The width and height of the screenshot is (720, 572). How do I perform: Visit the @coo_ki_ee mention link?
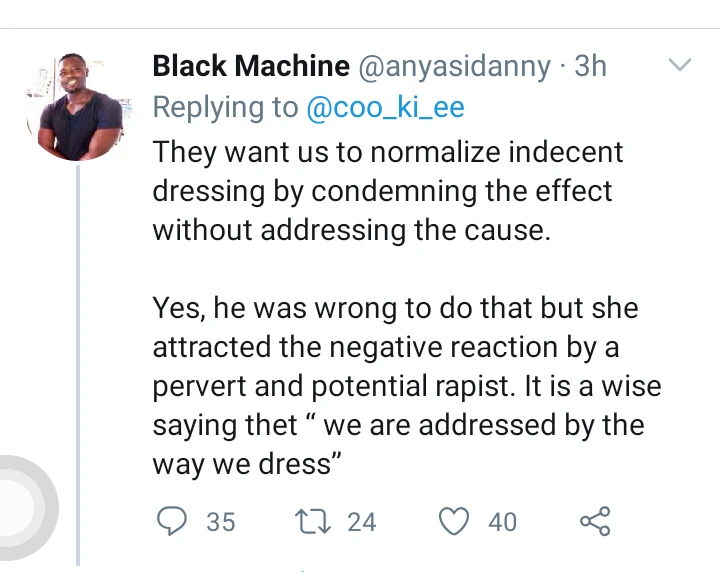(385, 108)
